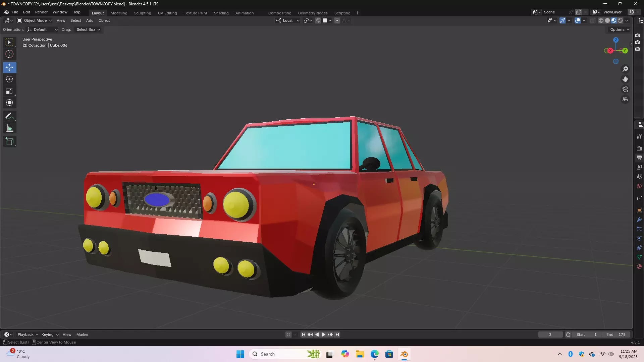Select the Rotate tool
This screenshot has height=362, width=644.
[9, 79]
